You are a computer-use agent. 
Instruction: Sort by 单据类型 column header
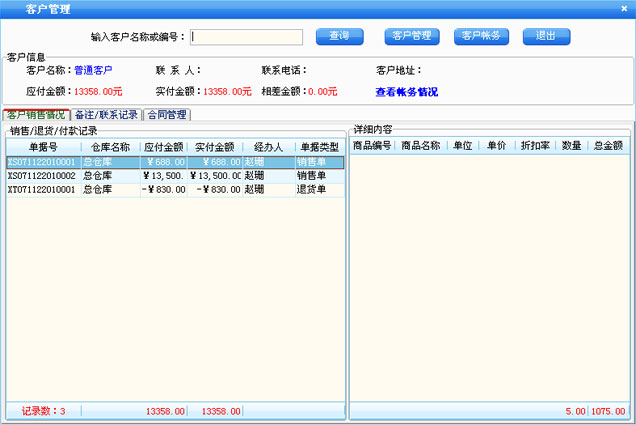pos(319,146)
